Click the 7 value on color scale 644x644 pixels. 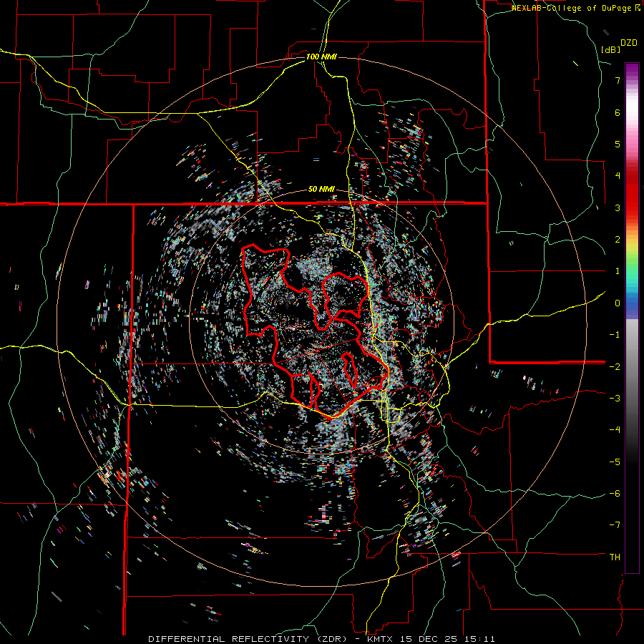618,80
